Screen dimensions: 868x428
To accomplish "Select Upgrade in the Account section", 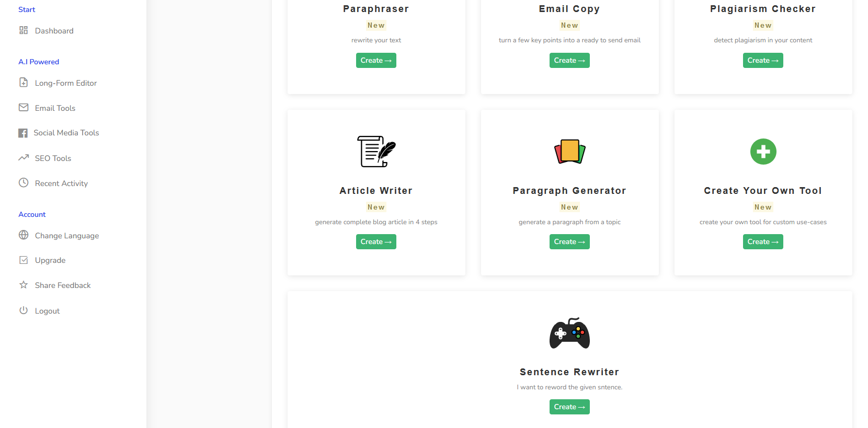I will pos(50,260).
